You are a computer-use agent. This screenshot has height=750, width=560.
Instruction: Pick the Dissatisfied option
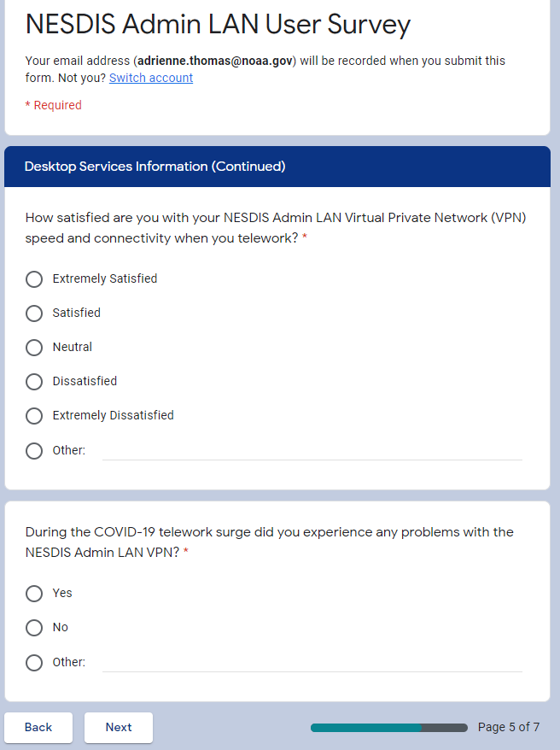pos(34,382)
